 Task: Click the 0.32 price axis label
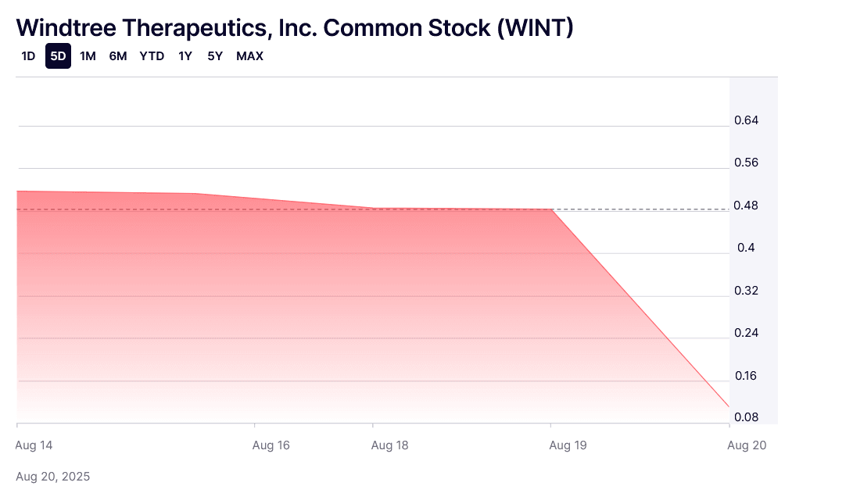pos(747,291)
